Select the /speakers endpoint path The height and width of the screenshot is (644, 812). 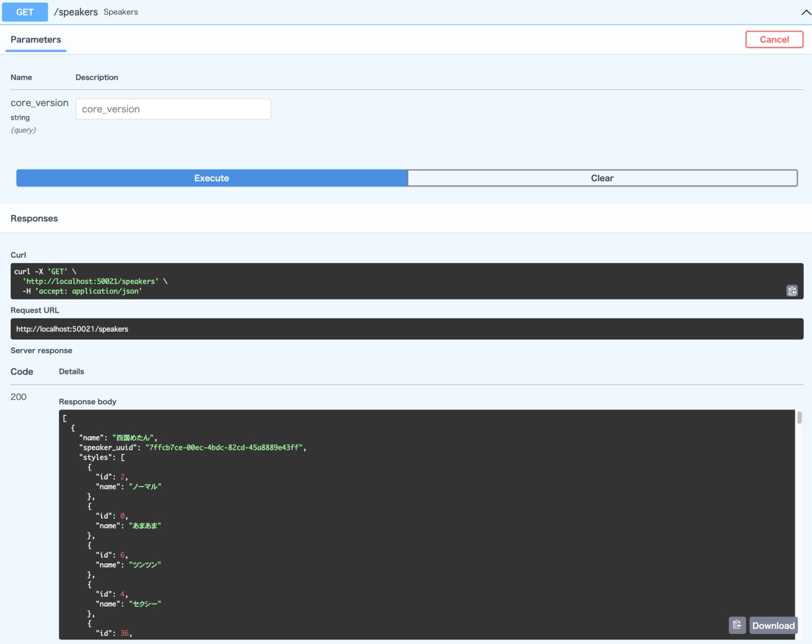click(76, 12)
